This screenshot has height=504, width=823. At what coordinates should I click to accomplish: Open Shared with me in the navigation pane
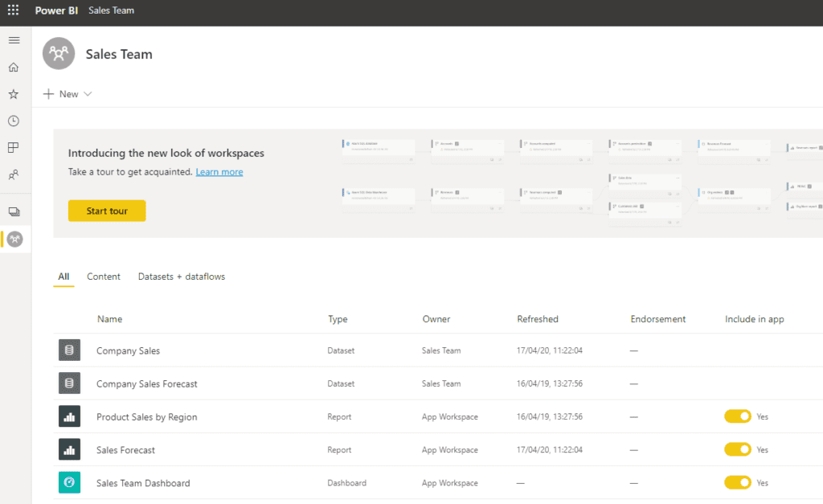[x=13, y=174]
